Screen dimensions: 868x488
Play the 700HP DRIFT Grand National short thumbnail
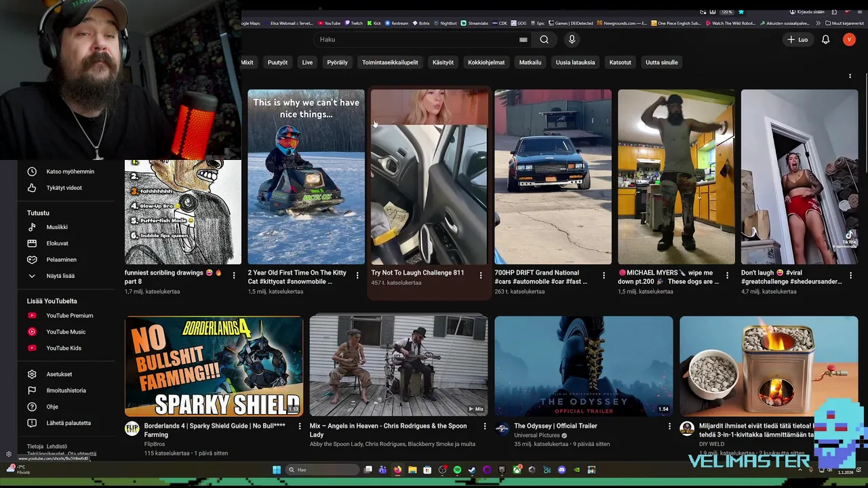(553, 177)
